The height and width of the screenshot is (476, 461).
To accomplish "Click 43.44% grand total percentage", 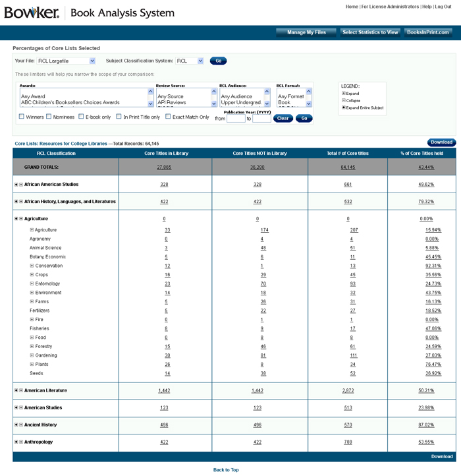I will coord(426,167).
